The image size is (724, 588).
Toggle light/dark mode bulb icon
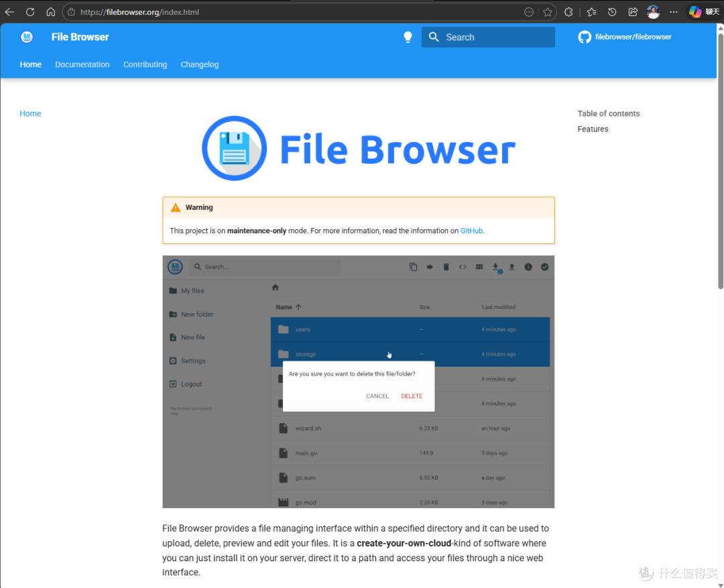pos(408,37)
